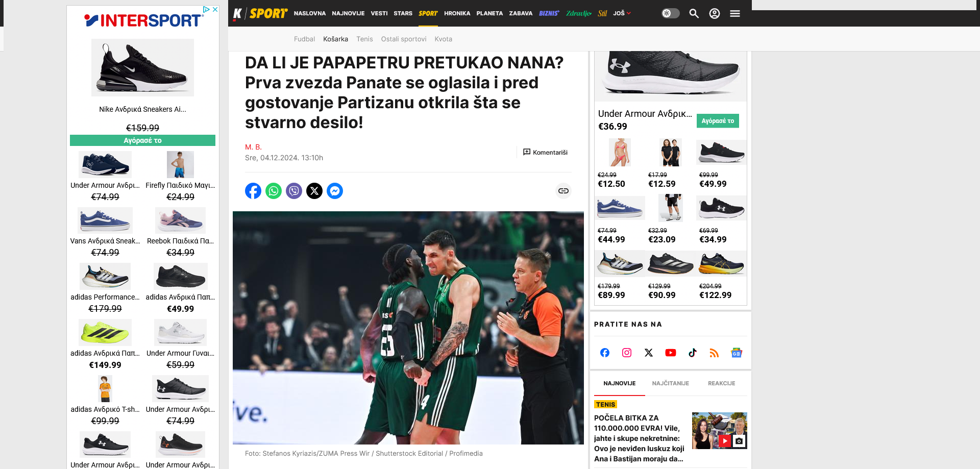Follow on YouTube icon

pos(671,353)
